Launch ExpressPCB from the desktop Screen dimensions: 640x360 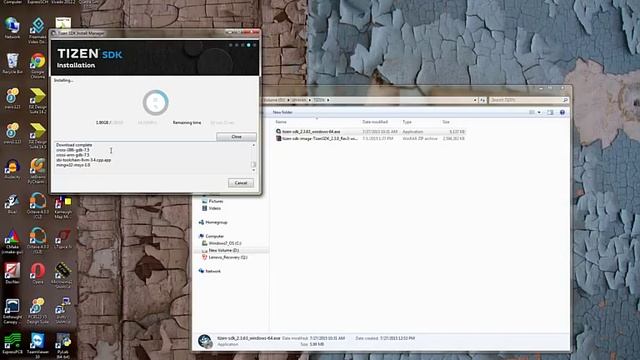[x=12, y=344]
